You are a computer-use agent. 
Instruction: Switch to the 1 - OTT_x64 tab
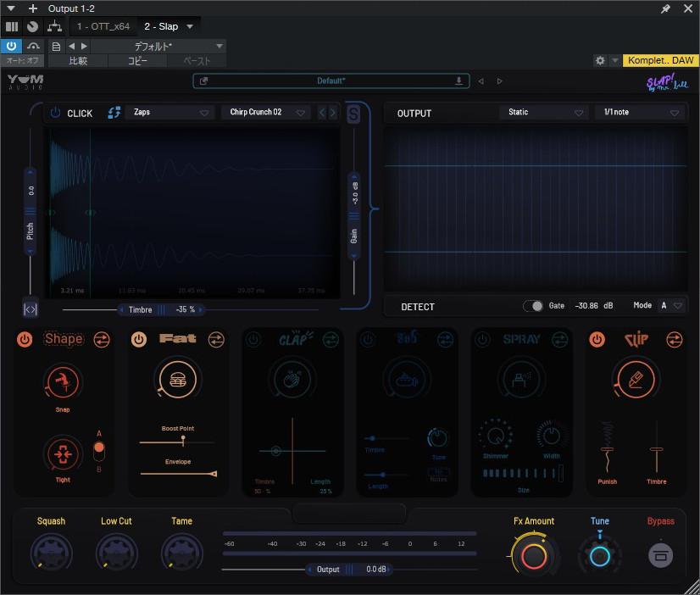[103, 26]
